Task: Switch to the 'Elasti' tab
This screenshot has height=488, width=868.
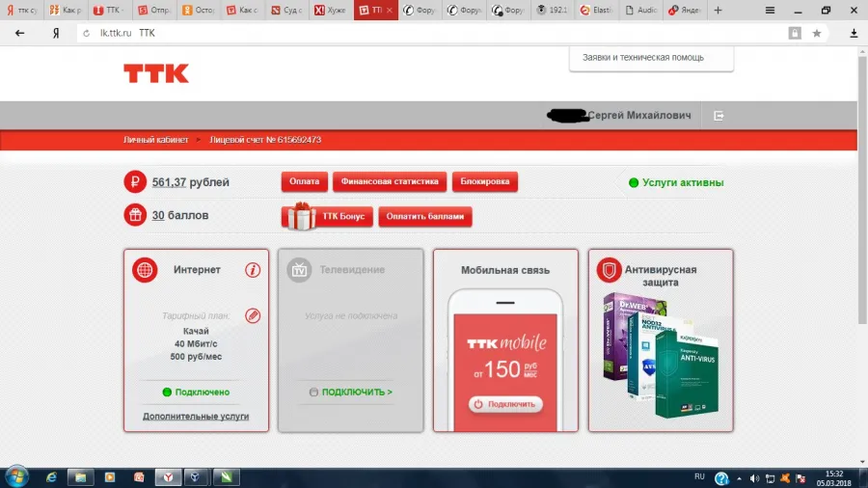Action: pyautogui.click(x=597, y=10)
